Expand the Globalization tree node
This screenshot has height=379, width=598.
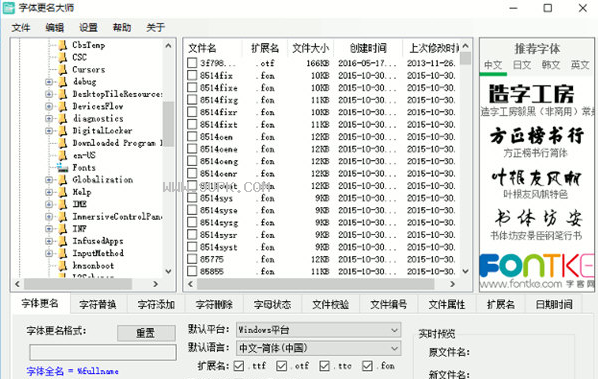[x=49, y=180]
